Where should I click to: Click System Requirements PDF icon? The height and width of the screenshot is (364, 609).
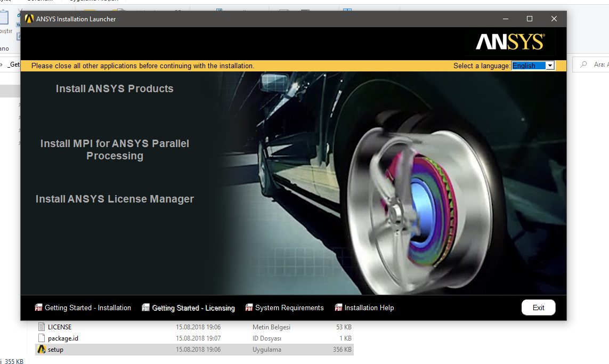(249, 308)
